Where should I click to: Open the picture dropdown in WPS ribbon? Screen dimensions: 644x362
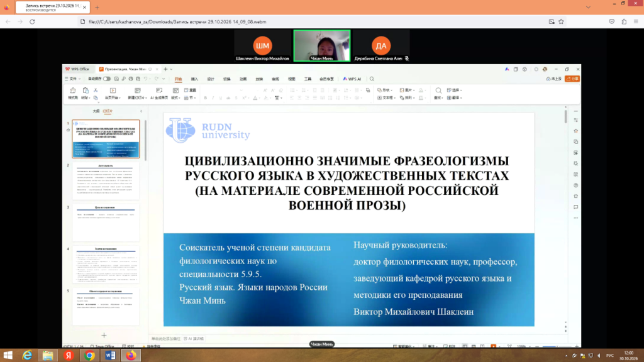tap(407, 90)
